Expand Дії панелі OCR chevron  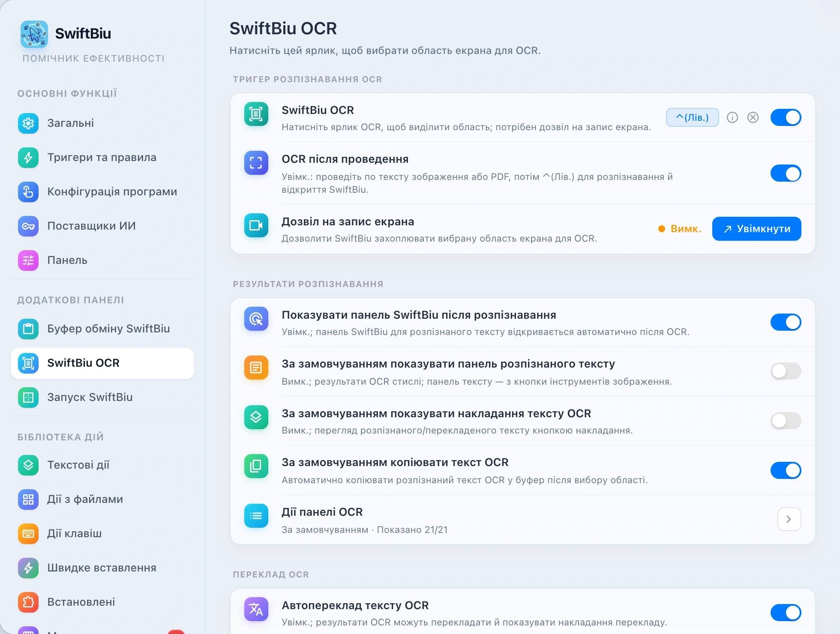[x=789, y=519]
